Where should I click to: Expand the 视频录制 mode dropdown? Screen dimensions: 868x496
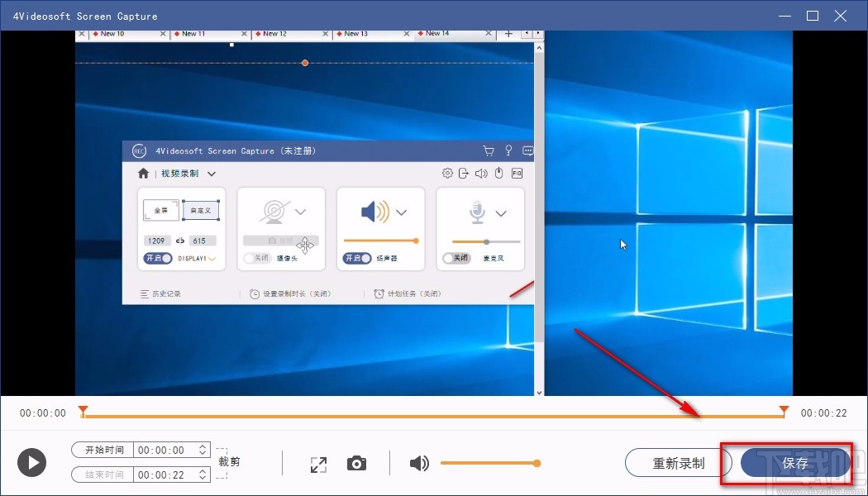pos(212,174)
